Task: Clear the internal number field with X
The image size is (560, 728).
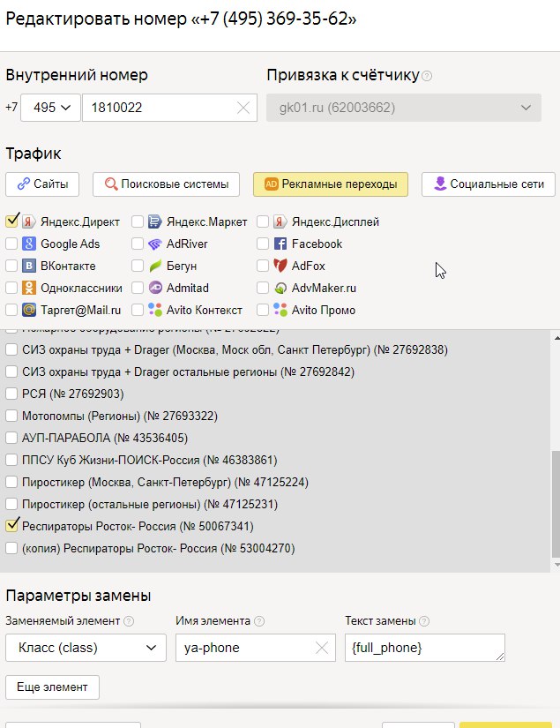Action: click(243, 108)
